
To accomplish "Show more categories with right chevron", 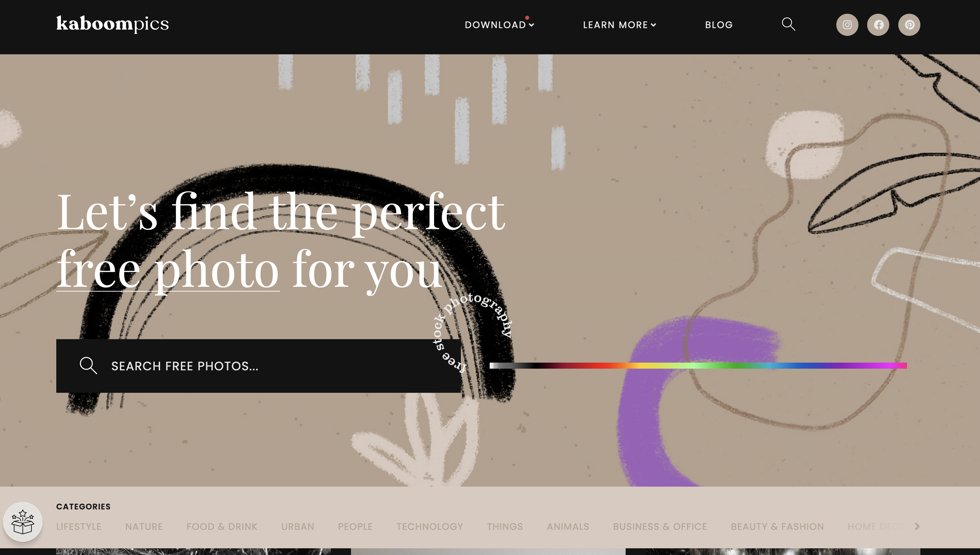I will click(917, 527).
